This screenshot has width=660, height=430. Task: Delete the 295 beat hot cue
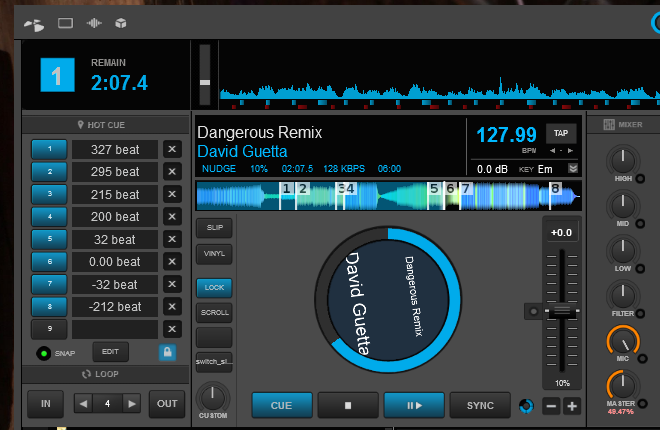[x=172, y=172]
